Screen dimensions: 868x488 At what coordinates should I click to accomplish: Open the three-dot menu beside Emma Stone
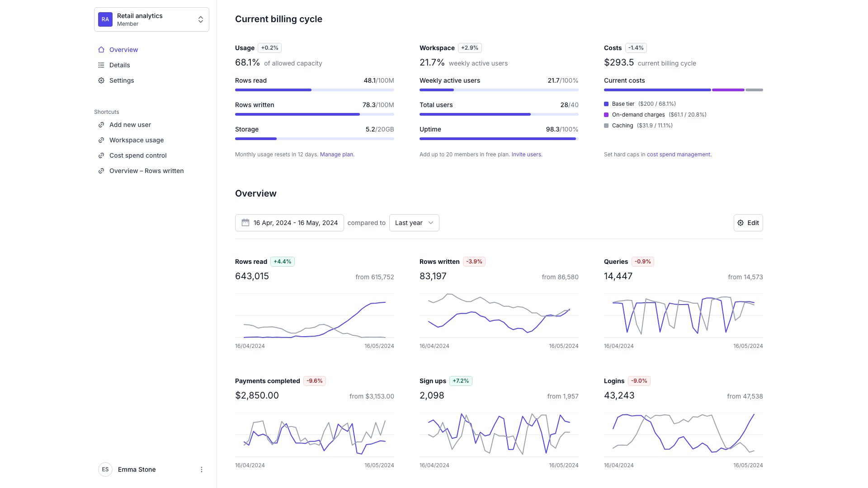202,469
